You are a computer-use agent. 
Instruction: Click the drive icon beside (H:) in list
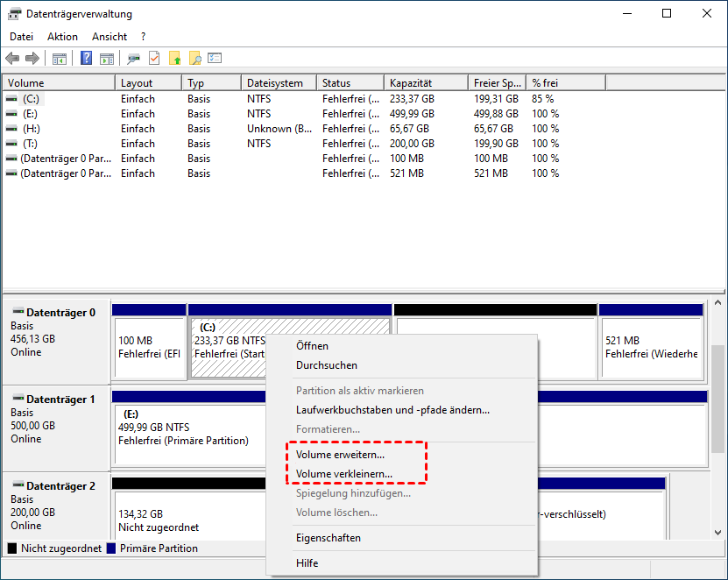(11, 129)
